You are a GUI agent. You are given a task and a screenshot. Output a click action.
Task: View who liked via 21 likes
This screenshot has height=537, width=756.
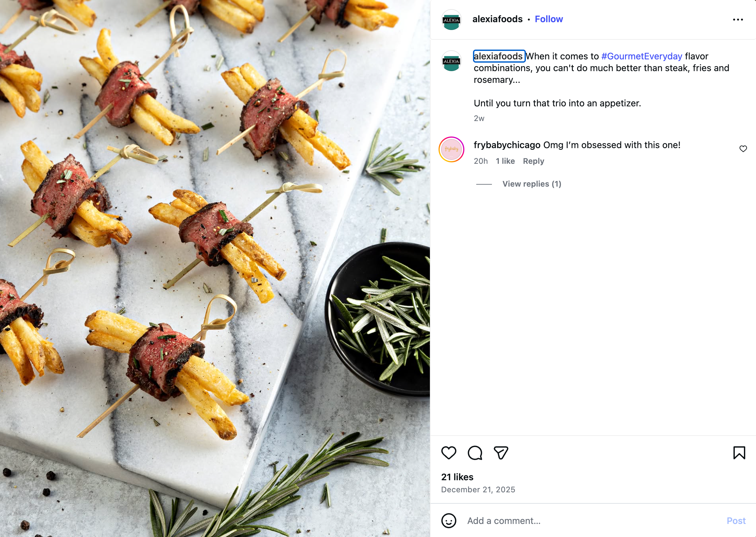(457, 477)
